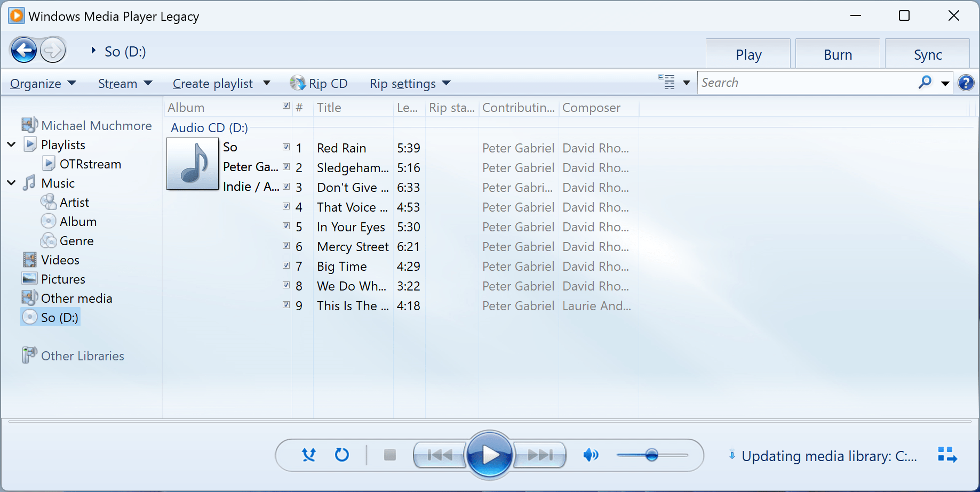The height and width of the screenshot is (492, 980).
Task: Click the Rip CD disc icon
Action: tap(298, 83)
